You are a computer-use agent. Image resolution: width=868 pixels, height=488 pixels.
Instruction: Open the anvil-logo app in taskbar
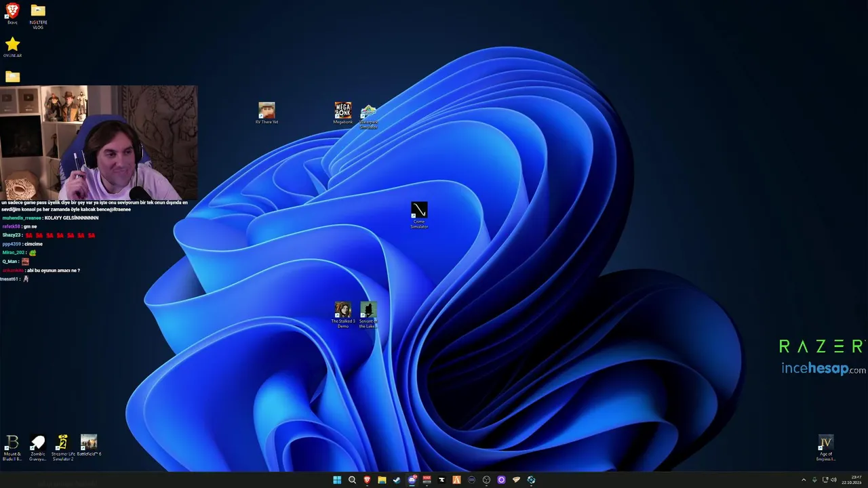(441, 480)
